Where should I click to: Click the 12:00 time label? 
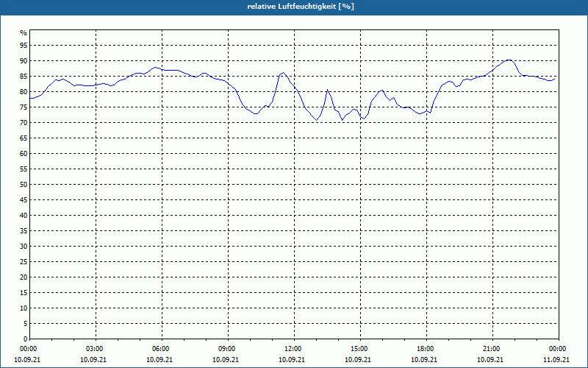tap(293, 349)
